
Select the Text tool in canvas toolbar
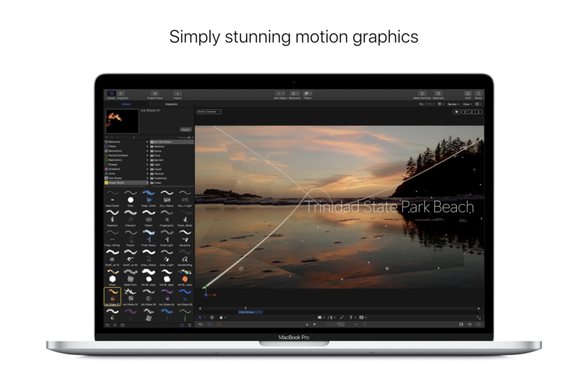351,317
